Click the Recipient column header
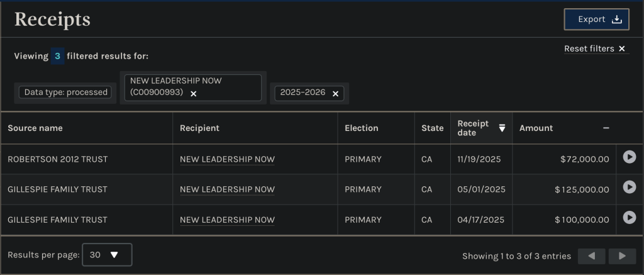The image size is (644, 275). click(199, 128)
